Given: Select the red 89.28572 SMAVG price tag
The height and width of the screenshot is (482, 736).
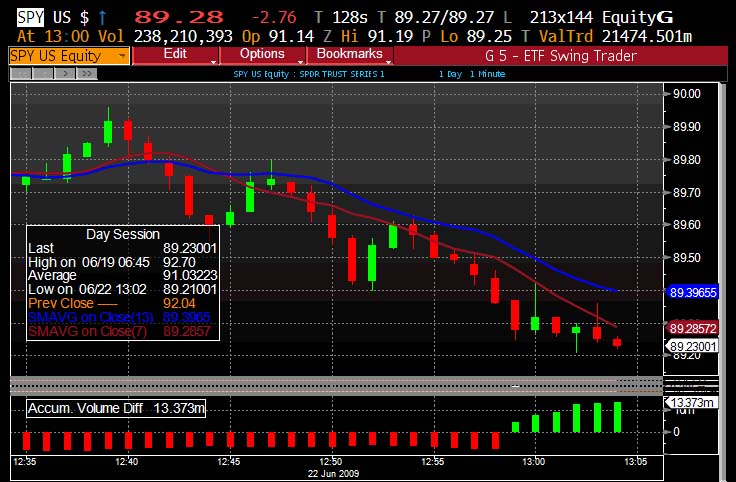Looking at the screenshot, I should click(693, 328).
